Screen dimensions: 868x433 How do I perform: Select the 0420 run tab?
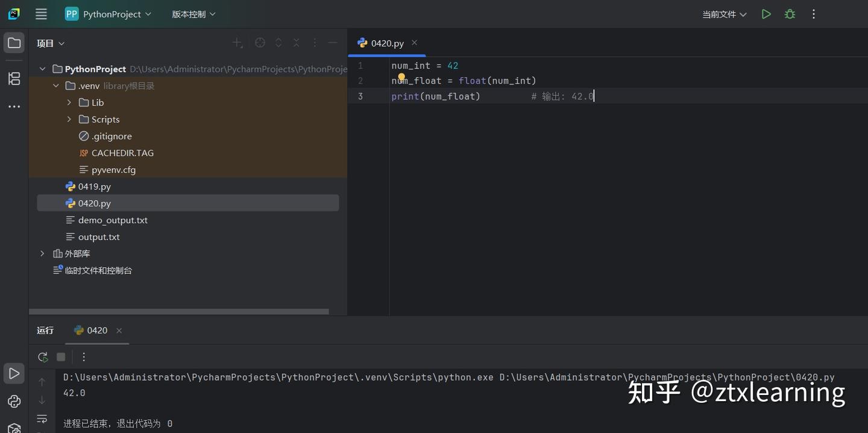point(97,330)
